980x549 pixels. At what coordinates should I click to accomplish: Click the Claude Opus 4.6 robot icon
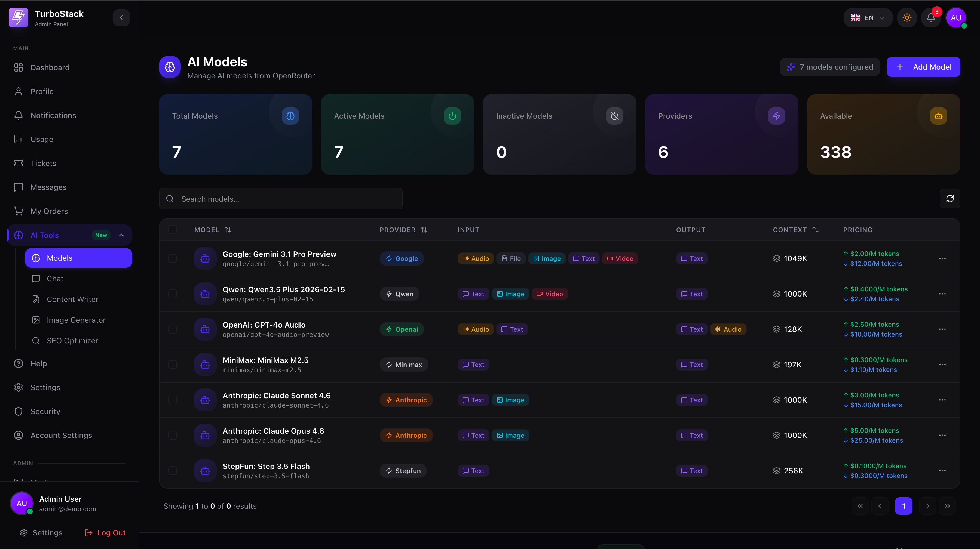point(205,435)
